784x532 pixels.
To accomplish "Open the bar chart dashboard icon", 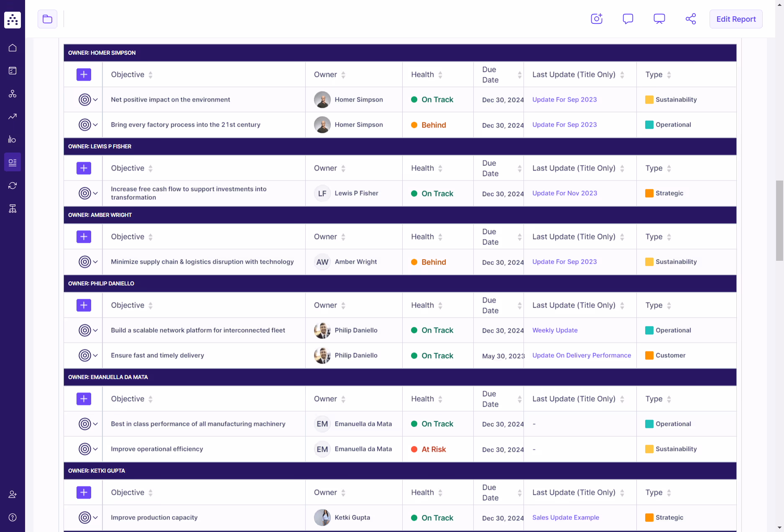I will click(12, 139).
